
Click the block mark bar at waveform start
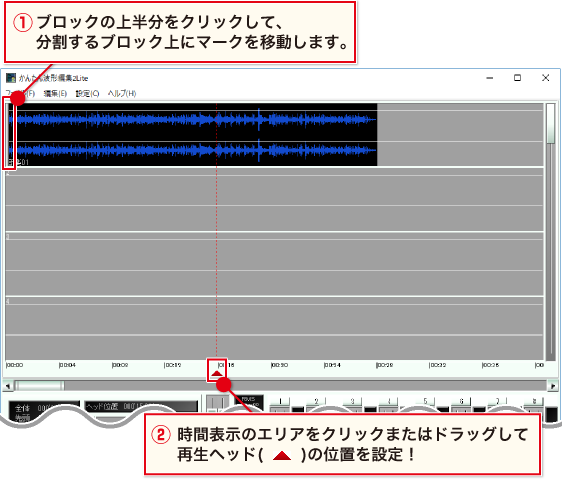tap(10, 134)
